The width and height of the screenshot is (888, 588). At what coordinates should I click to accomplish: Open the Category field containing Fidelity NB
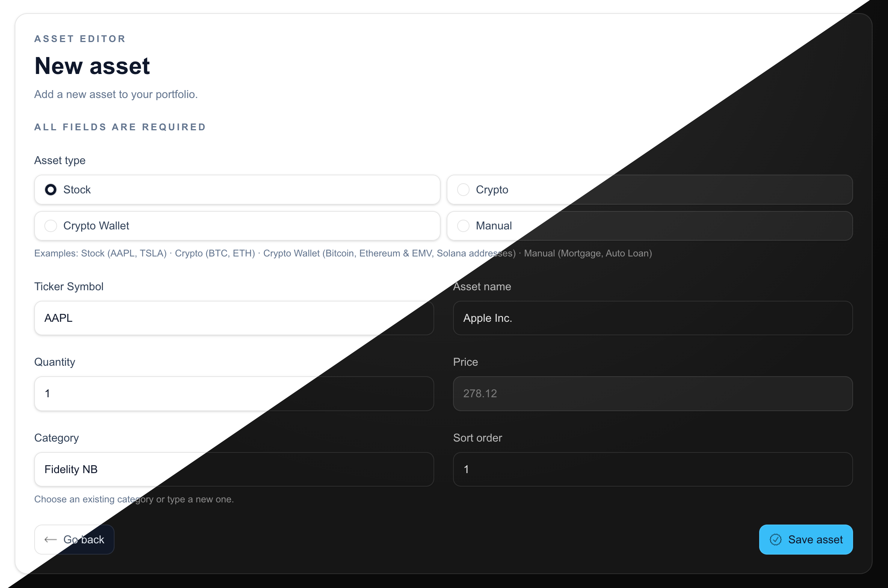tap(233, 469)
